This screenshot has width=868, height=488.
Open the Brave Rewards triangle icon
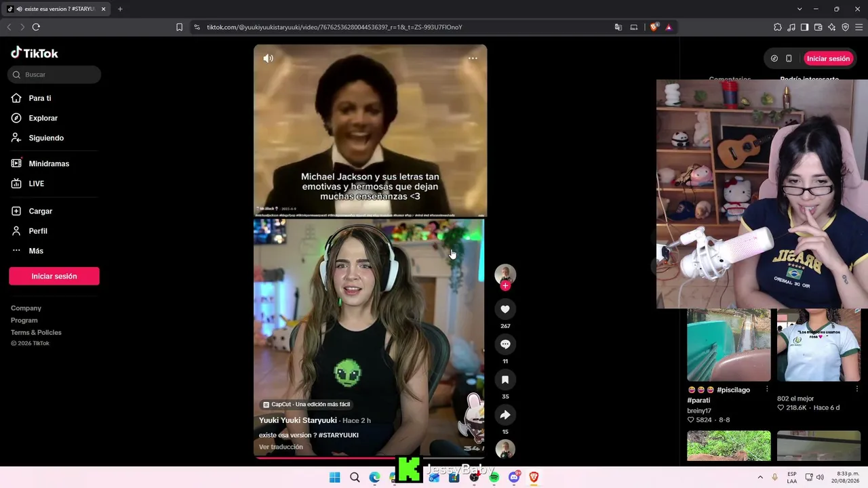point(669,27)
